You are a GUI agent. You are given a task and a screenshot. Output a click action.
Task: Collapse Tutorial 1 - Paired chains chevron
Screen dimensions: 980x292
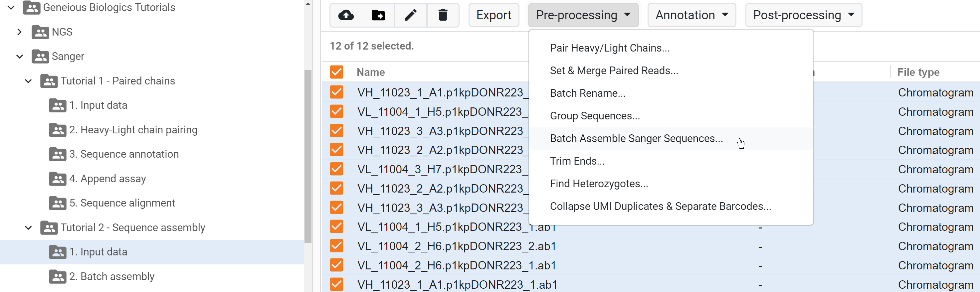pyautogui.click(x=29, y=81)
